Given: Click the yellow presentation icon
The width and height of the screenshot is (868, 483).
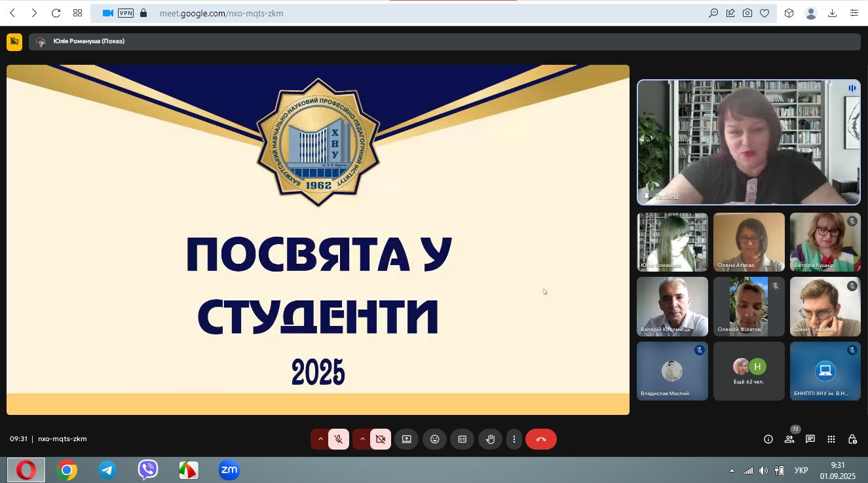Looking at the screenshot, I should pos(14,42).
